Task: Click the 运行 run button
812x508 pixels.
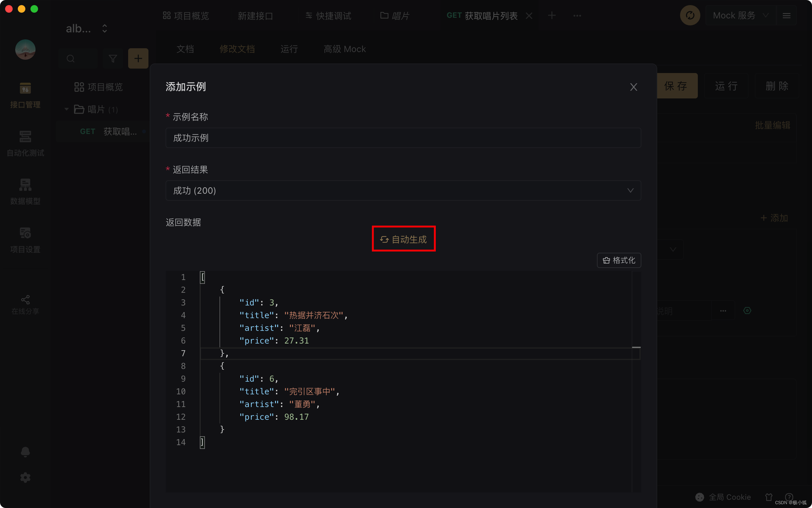Action: (726, 86)
